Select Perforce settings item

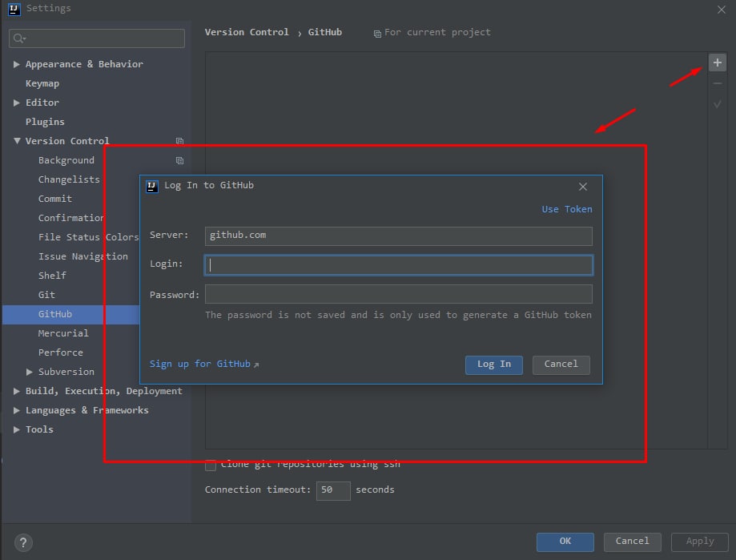[x=61, y=353]
